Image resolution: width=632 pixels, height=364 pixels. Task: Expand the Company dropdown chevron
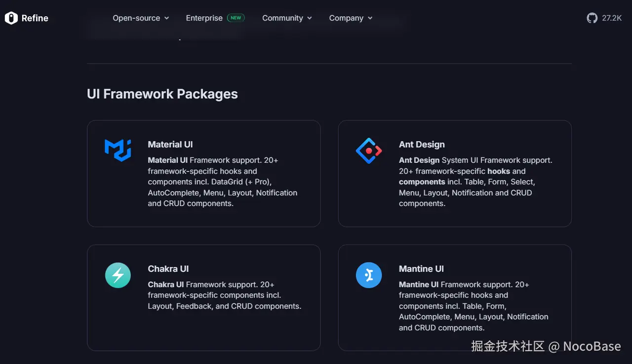click(x=370, y=18)
